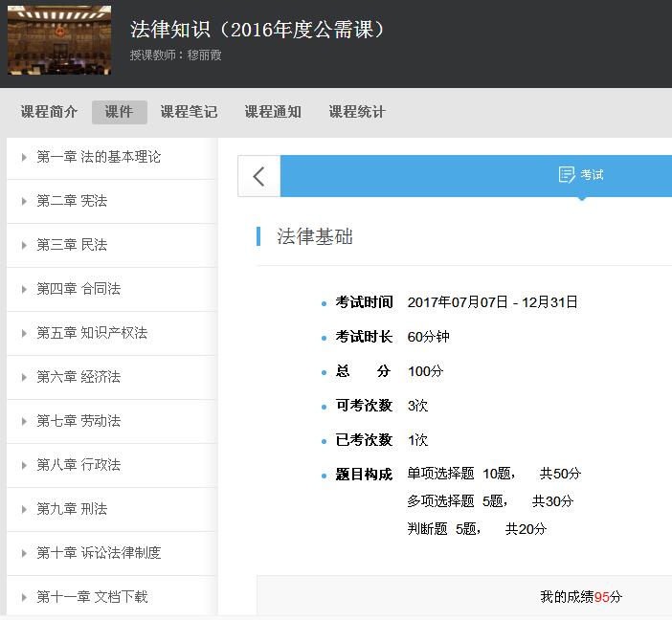This screenshot has height=620, width=672.
Task: Switch to 课程笔记 tab
Action: [189, 112]
